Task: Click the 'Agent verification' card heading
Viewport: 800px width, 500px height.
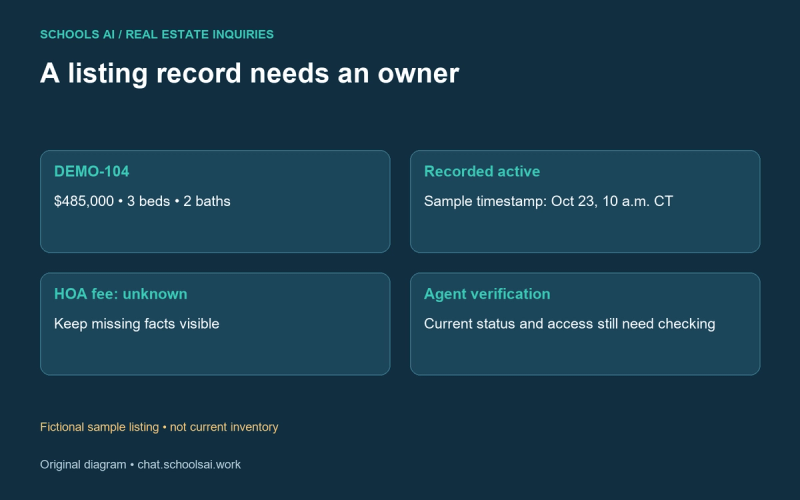Action: pyautogui.click(x=487, y=294)
